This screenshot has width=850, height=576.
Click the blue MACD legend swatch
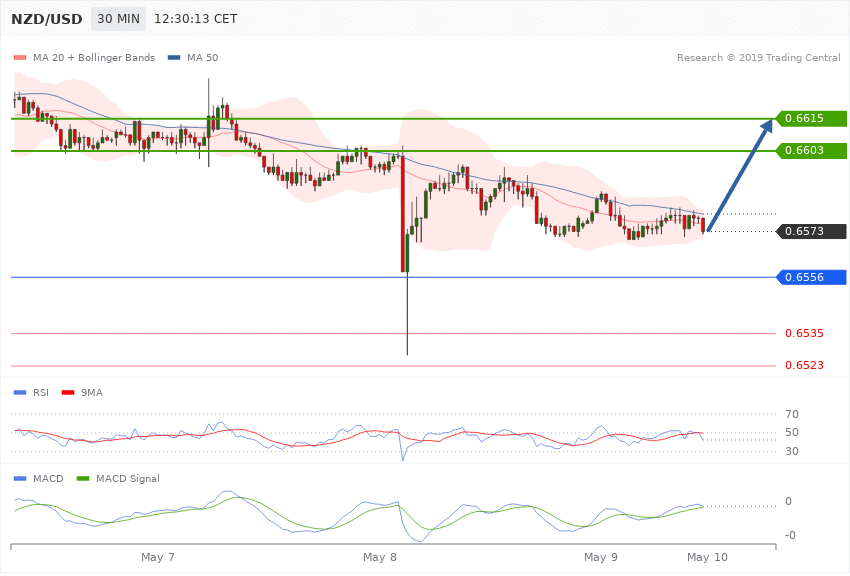tap(20, 478)
